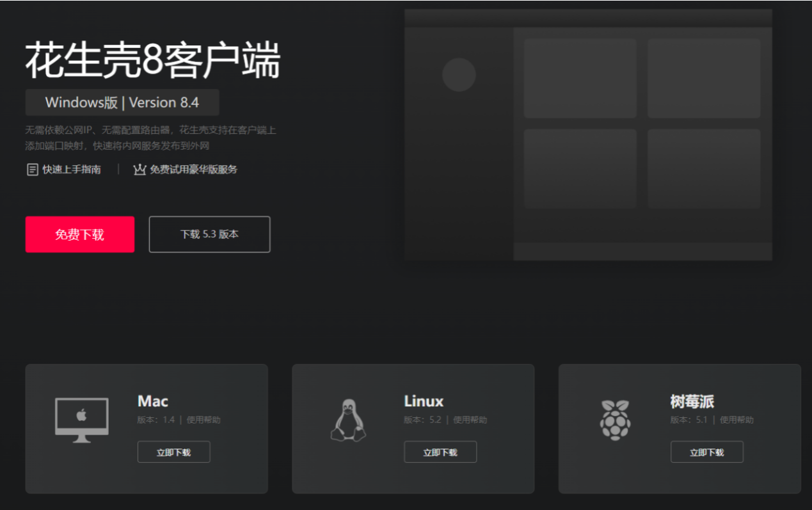The image size is (812, 510).
Task: Click the Mac card title
Action: (x=153, y=401)
